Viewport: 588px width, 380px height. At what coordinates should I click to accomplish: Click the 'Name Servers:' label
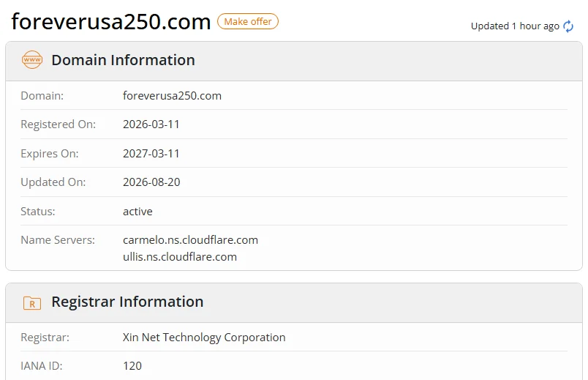point(58,240)
